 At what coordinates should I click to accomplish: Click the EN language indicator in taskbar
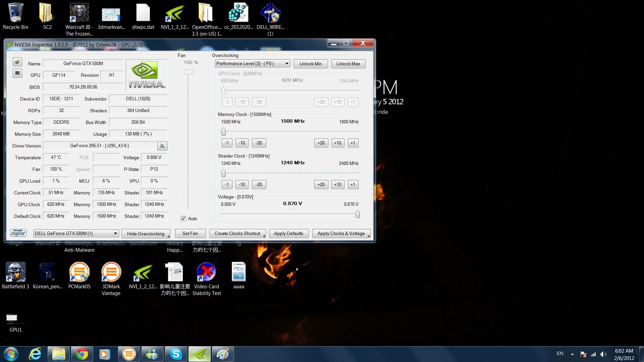click(x=560, y=353)
